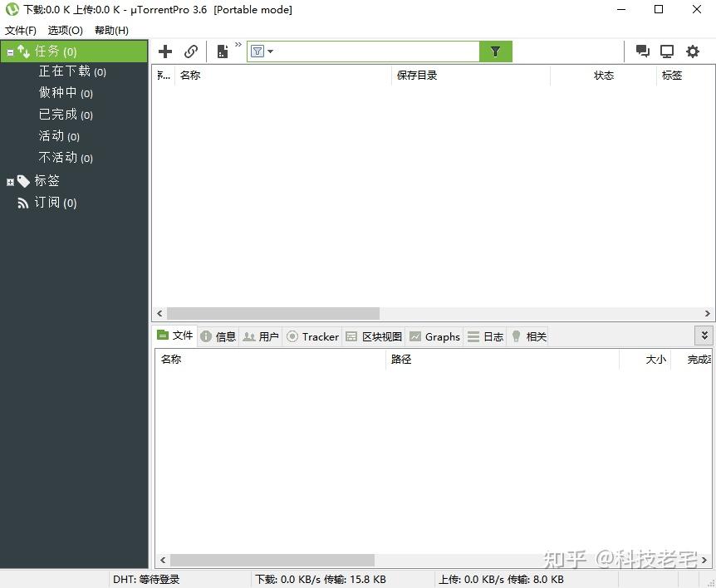The width and height of the screenshot is (716, 588).
Task: Select the 正在下载 category
Action: (x=70, y=71)
